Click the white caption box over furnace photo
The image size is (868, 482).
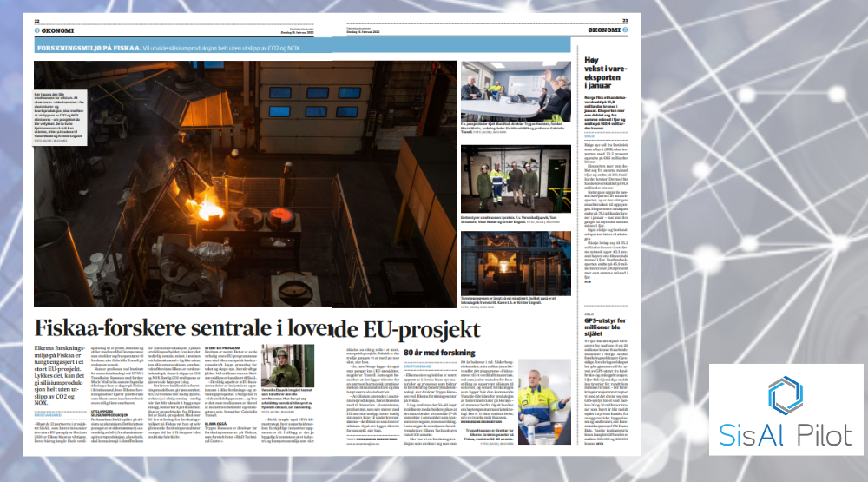coord(61,117)
